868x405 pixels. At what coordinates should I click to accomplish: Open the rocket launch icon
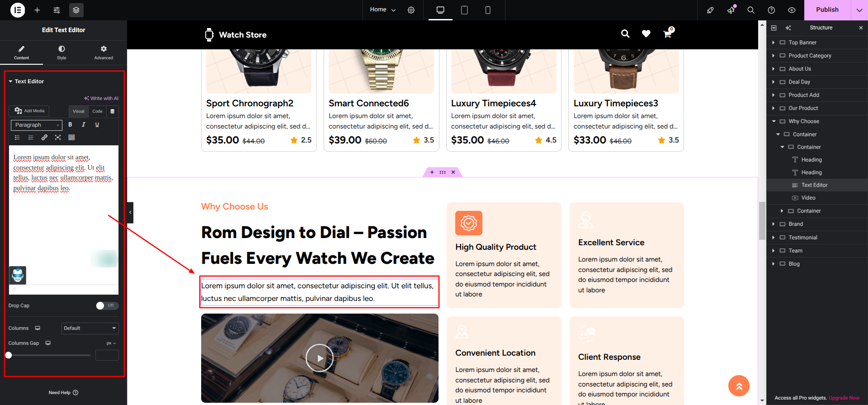point(710,10)
